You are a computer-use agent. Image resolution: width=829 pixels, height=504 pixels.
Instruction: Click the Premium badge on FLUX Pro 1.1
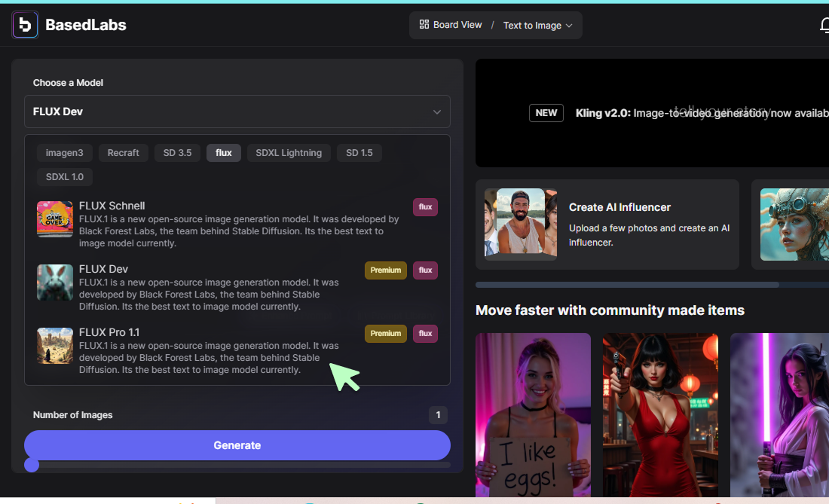[x=385, y=333]
